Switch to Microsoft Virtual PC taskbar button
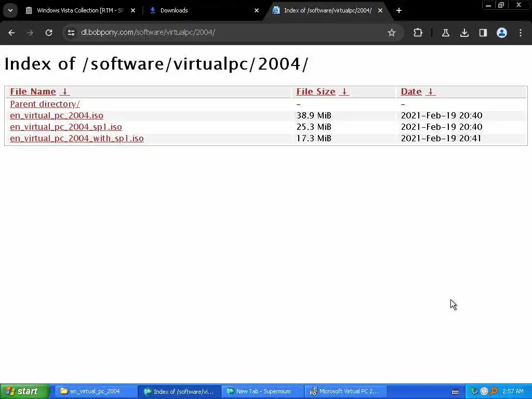Viewport: 532px width, 399px height. click(x=346, y=392)
